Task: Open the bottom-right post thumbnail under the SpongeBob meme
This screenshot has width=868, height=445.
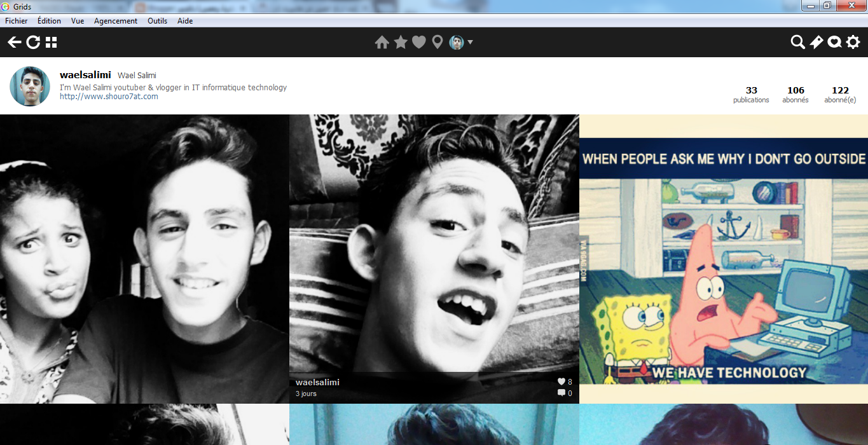Action: [x=724, y=425]
